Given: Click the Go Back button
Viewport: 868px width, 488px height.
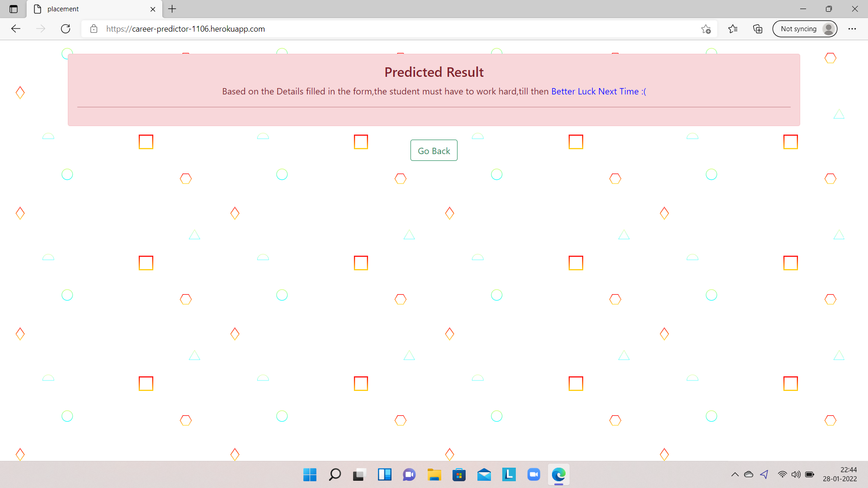Looking at the screenshot, I should pos(434,150).
